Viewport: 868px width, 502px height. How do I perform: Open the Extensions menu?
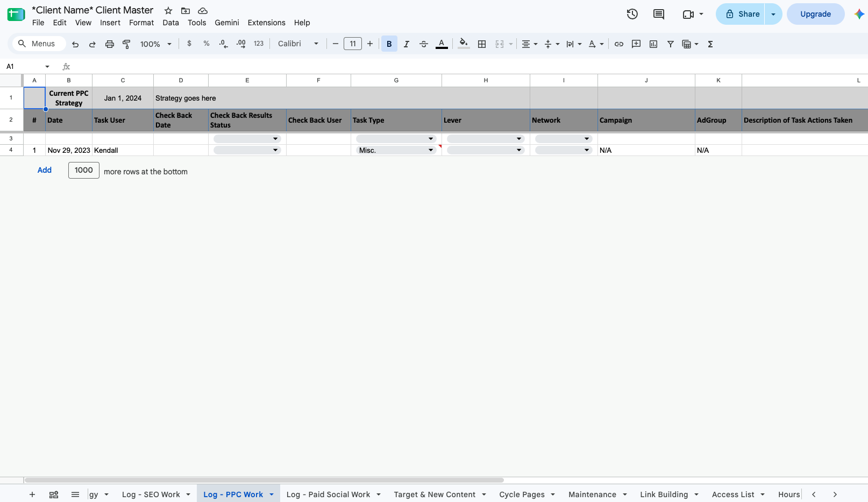pyautogui.click(x=267, y=23)
